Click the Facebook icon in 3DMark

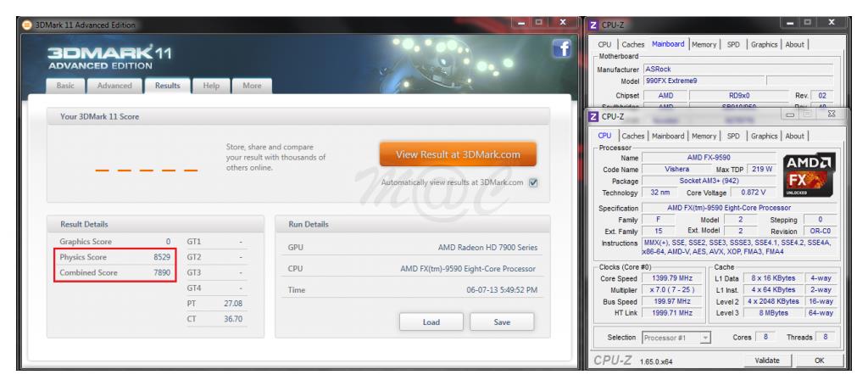(x=561, y=49)
